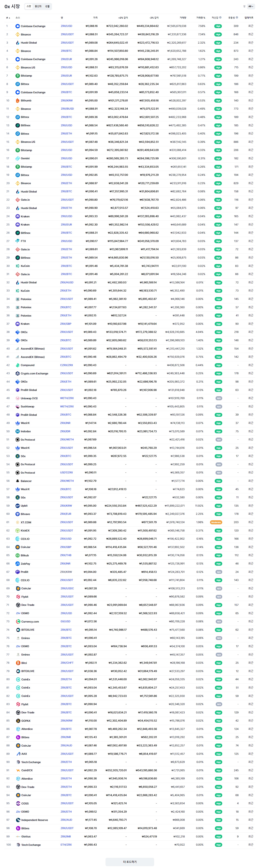The image size is (257, 868).
Task: Select the 0x 시장 page title
Action: coord(12,6)
